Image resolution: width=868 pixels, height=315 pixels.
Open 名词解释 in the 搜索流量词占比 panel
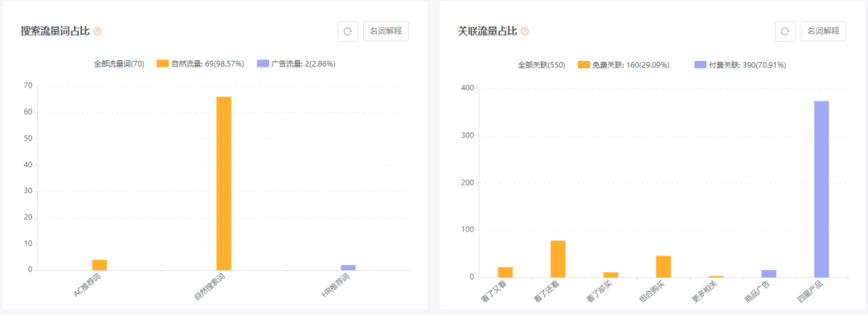click(x=387, y=31)
